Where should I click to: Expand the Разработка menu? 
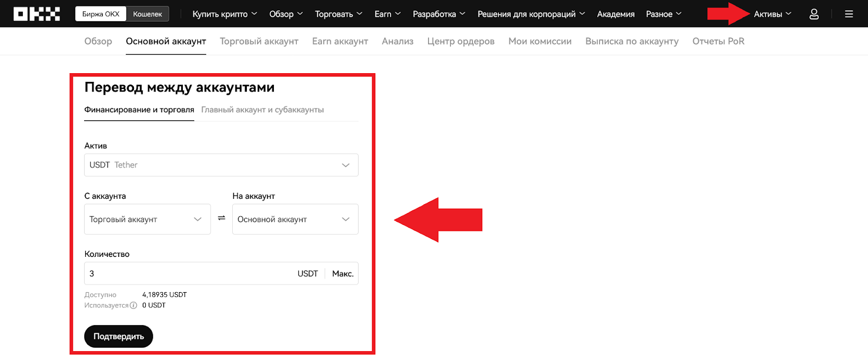click(439, 14)
